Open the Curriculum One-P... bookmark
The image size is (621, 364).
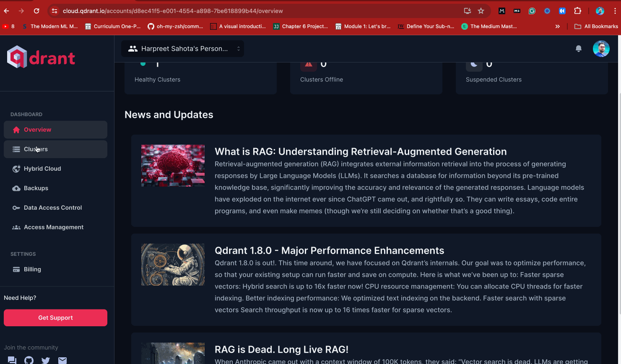[113, 26]
